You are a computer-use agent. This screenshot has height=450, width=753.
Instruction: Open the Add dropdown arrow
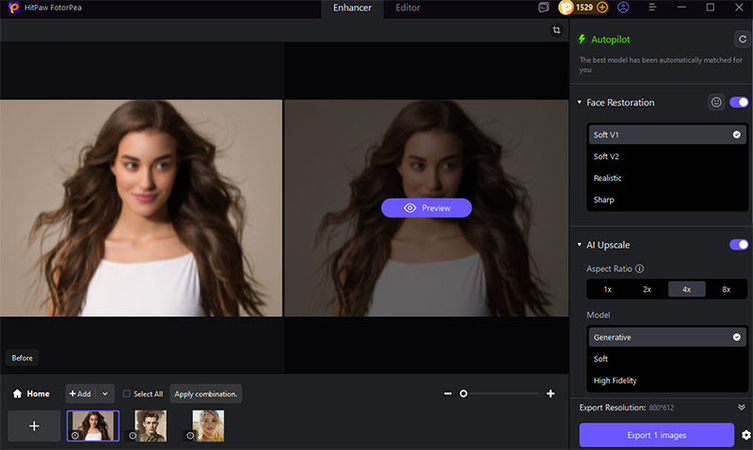pos(105,394)
